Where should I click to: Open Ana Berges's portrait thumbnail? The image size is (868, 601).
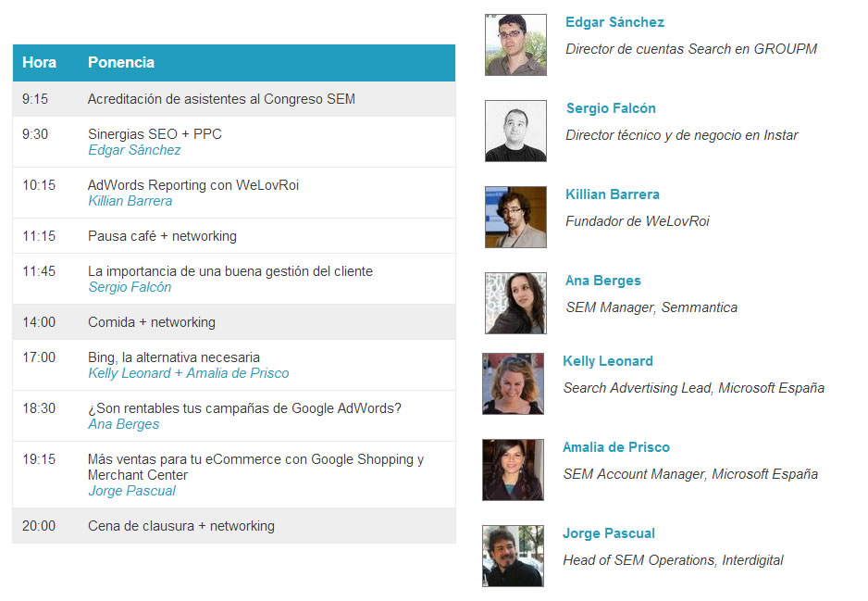(515, 303)
